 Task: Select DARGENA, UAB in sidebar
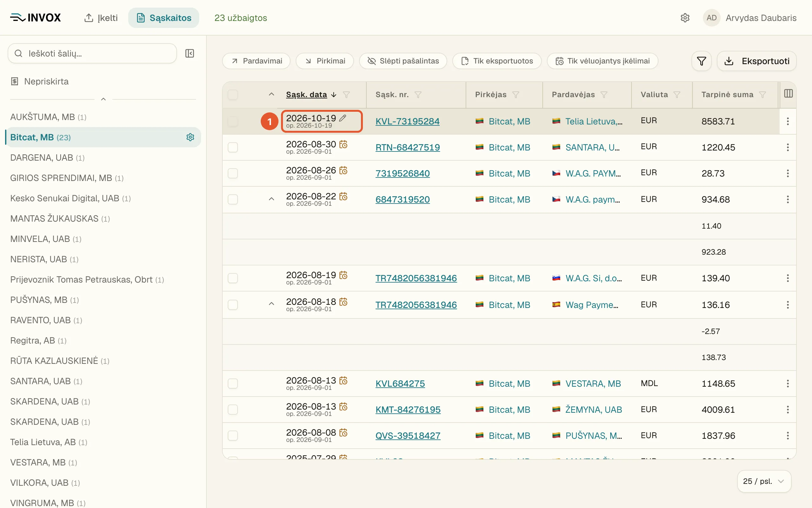click(x=47, y=157)
